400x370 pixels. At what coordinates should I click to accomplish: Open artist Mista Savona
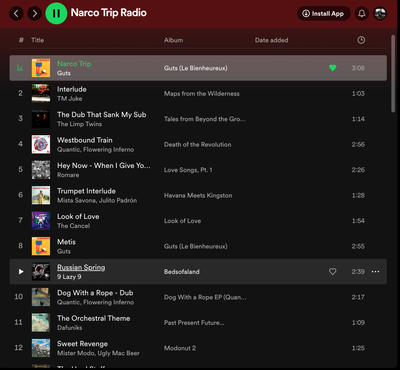coord(75,200)
